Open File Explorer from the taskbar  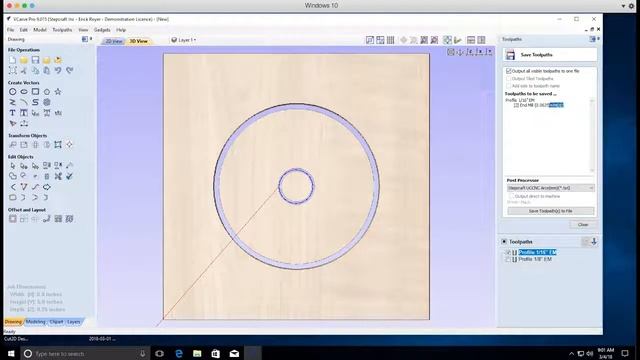tap(197, 353)
